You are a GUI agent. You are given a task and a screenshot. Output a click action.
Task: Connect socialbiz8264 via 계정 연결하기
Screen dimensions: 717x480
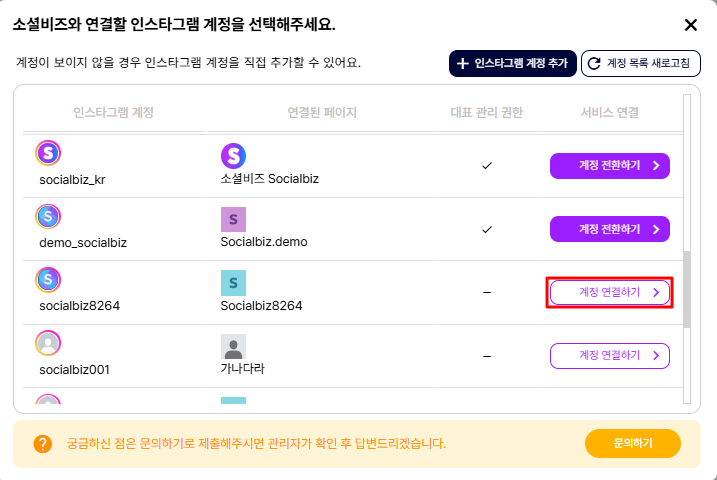click(609, 292)
